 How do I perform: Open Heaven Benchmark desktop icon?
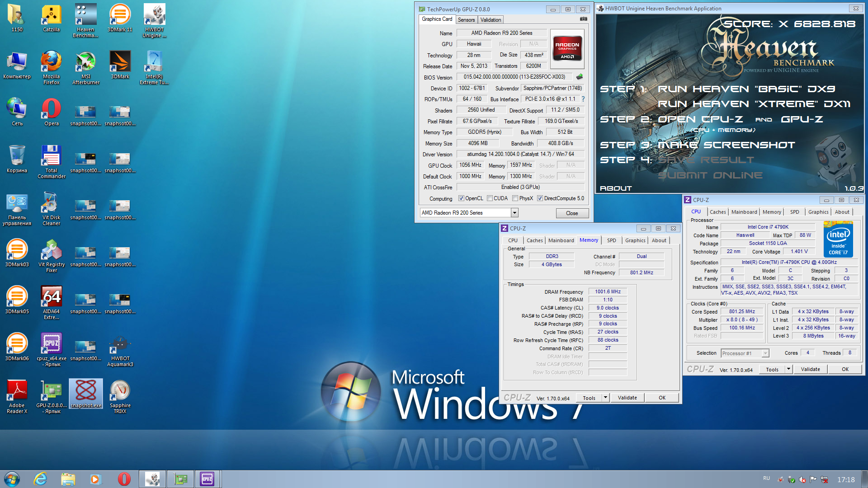[85, 21]
